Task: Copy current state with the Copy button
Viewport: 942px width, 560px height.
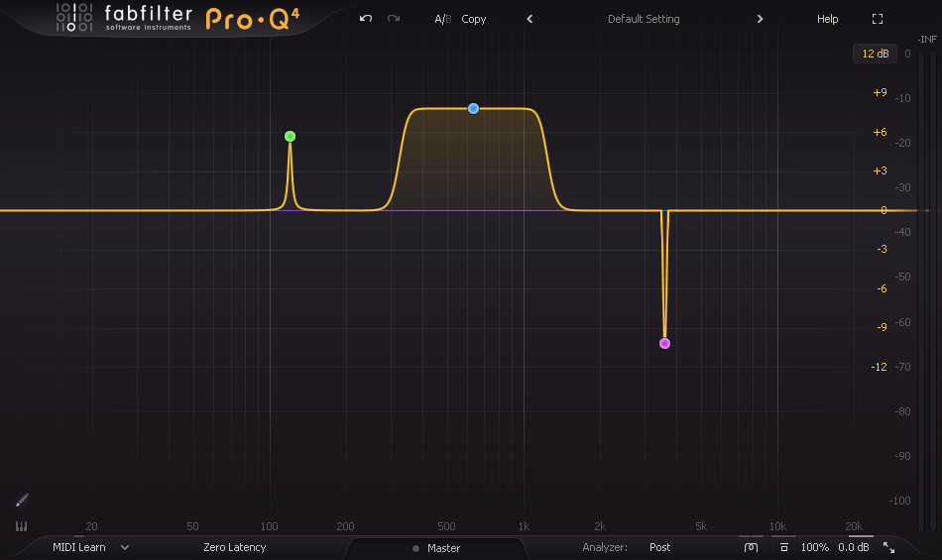Action: coord(473,19)
